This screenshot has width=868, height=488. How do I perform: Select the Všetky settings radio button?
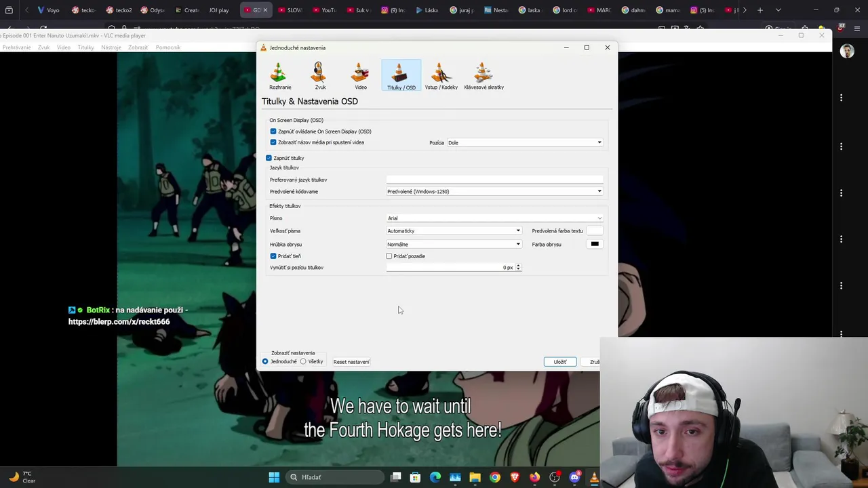303,361
